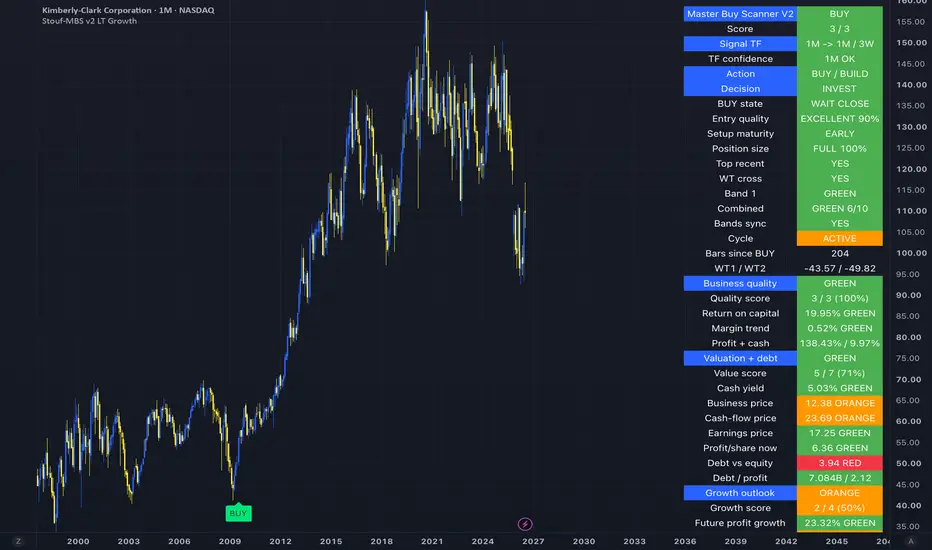
Task: Click the WAIT CLOSE buy state value
Action: click(839, 103)
